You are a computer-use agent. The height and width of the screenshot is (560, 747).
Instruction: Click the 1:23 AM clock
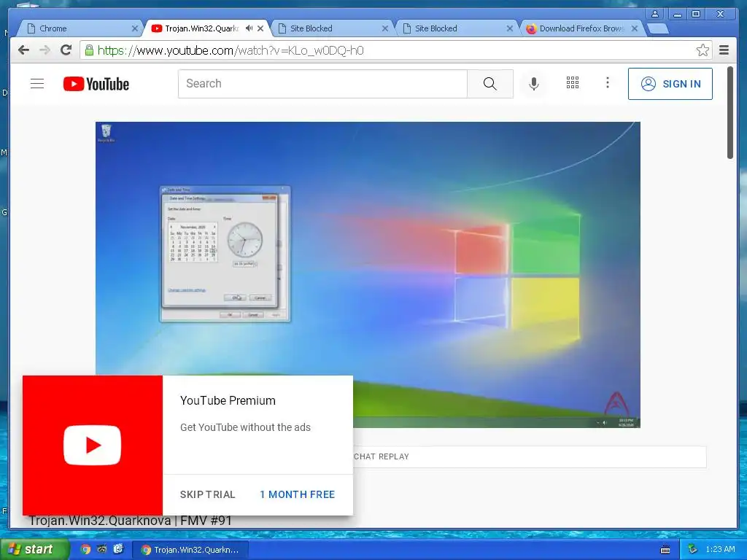point(720,549)
